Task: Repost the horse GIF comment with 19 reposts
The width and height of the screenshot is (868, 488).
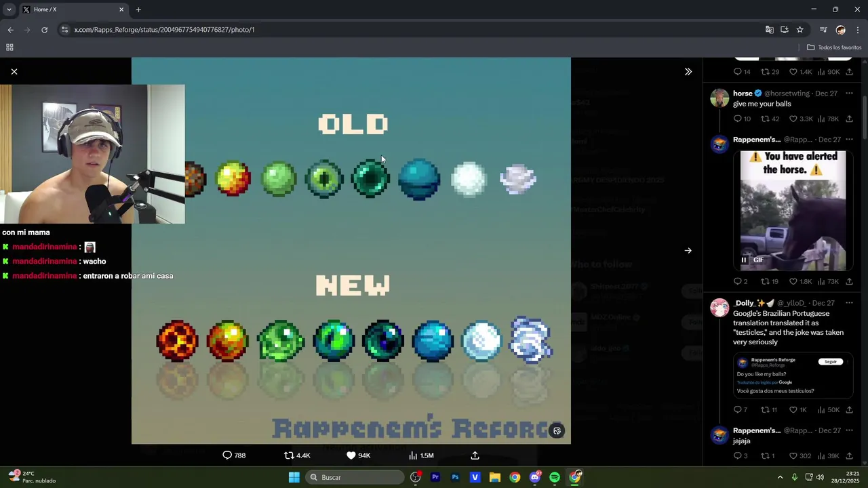Action: [770, 281]
